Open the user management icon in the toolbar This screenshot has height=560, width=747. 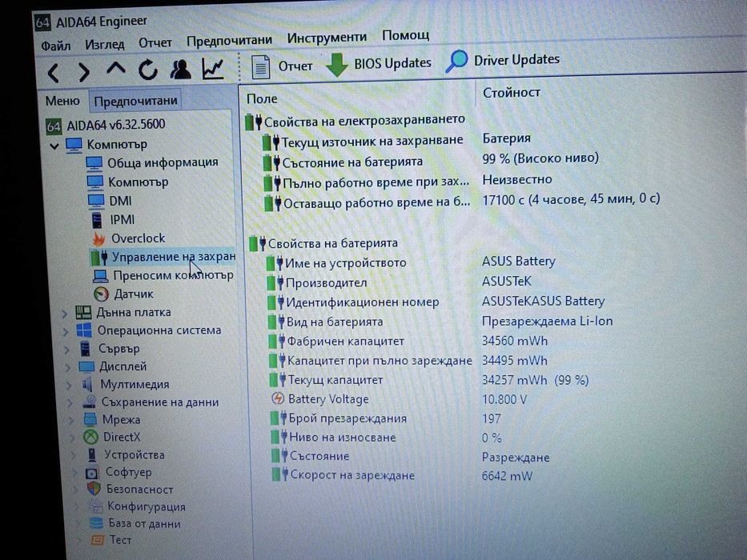point(181,69)
